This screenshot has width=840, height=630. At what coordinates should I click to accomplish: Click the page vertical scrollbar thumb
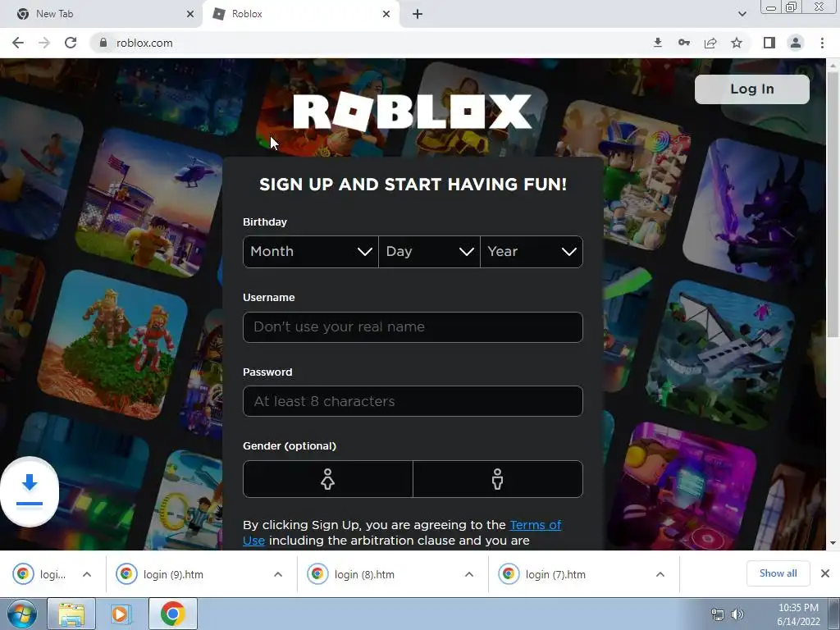(833, 204)
